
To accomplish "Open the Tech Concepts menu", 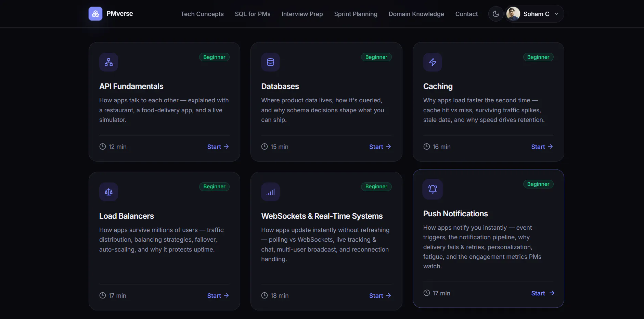I will click(x=202, y=14).
